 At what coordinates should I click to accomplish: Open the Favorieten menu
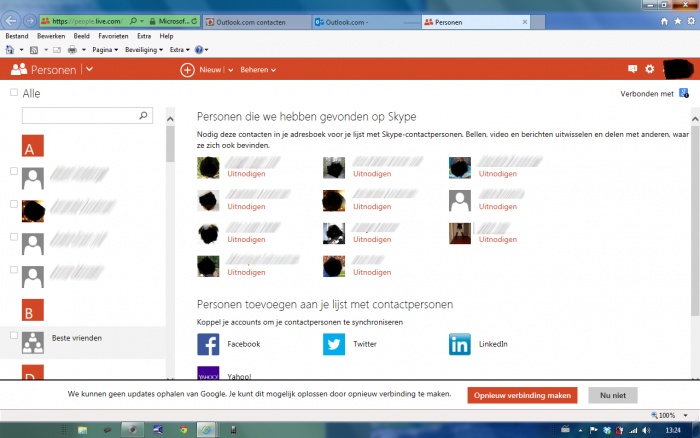113,36
